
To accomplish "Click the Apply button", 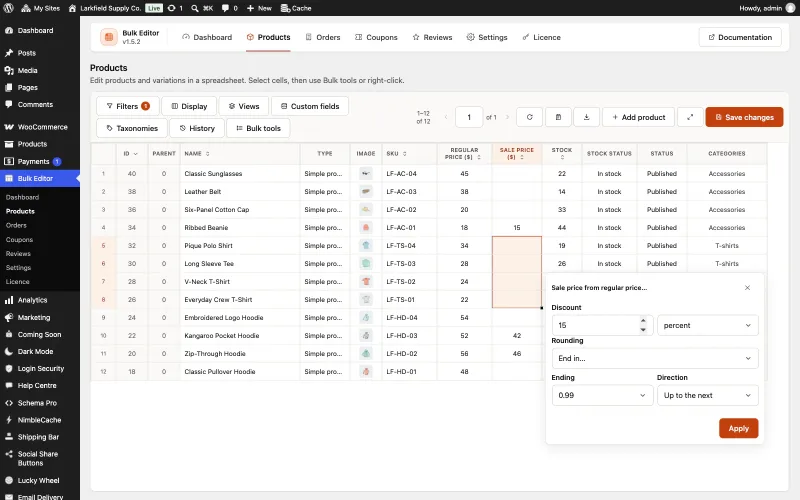I will click(x=738, y=429).
